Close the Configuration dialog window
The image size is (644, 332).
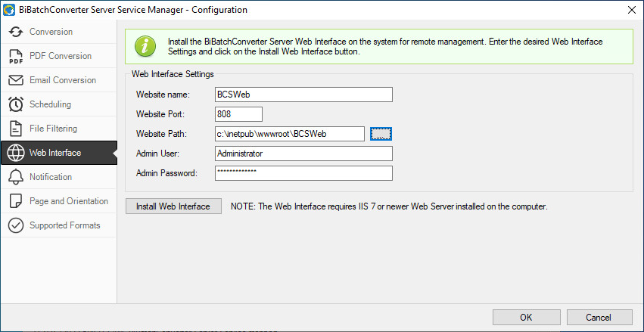click(x=632, y=10)
